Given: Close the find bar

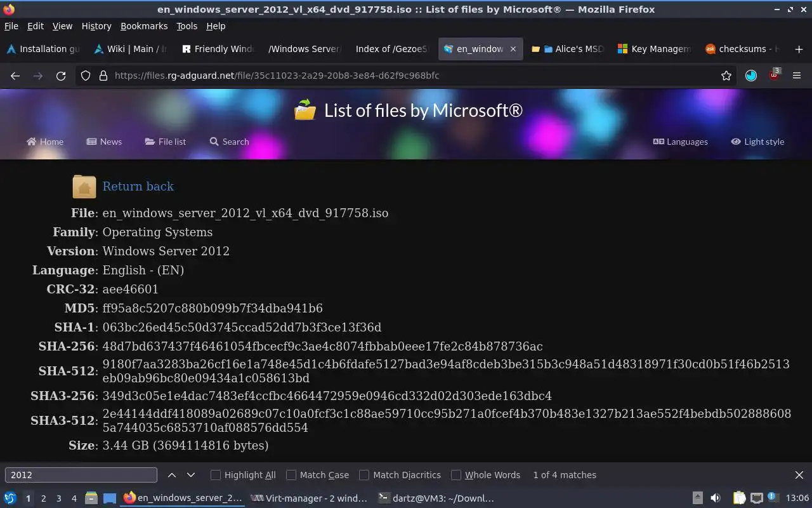Looking at the screenshot, I should click(x=799, y=475).
